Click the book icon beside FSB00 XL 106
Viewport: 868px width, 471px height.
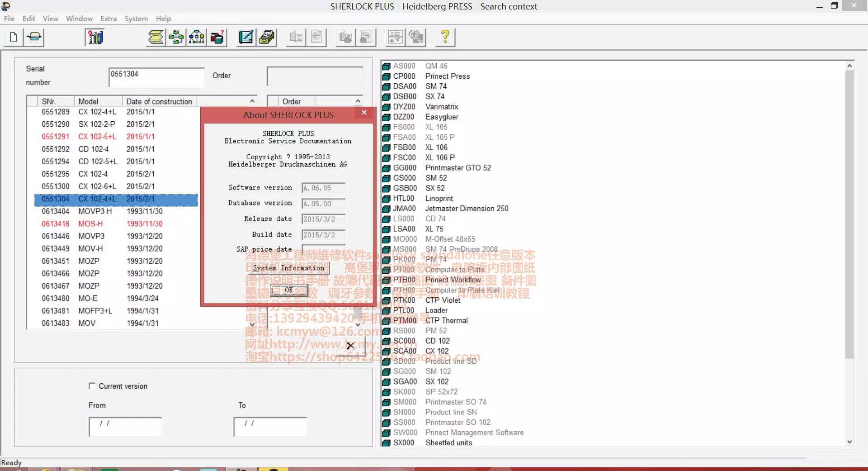tap(386, 147)
